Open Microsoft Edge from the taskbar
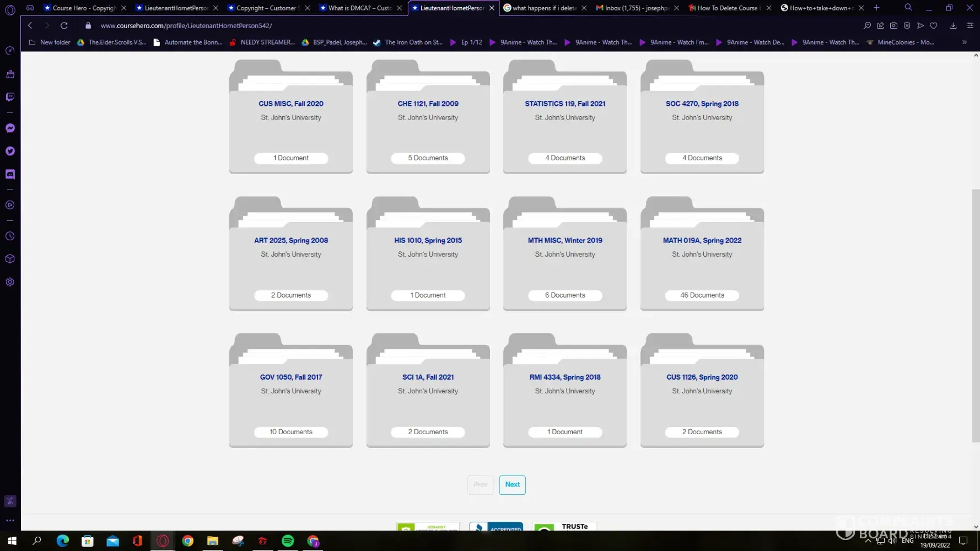The width and height of the screenshot is (980, 551). click(x=63, y=541)
